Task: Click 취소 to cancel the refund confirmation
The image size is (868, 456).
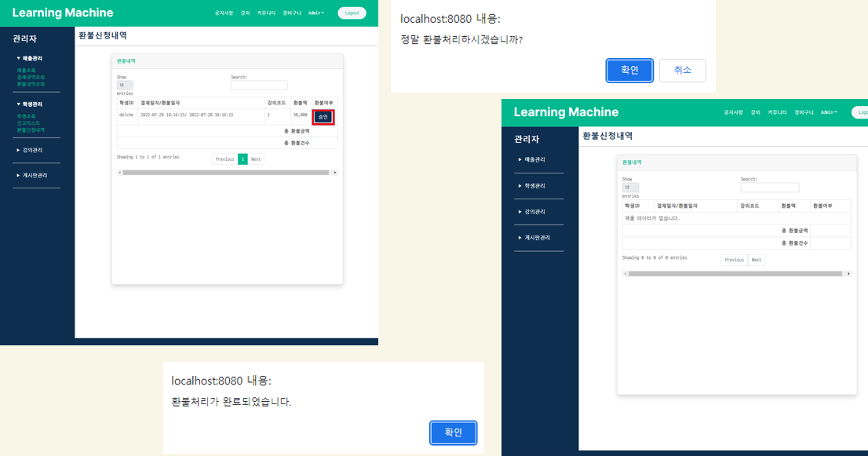Action: tap(682, 70)
